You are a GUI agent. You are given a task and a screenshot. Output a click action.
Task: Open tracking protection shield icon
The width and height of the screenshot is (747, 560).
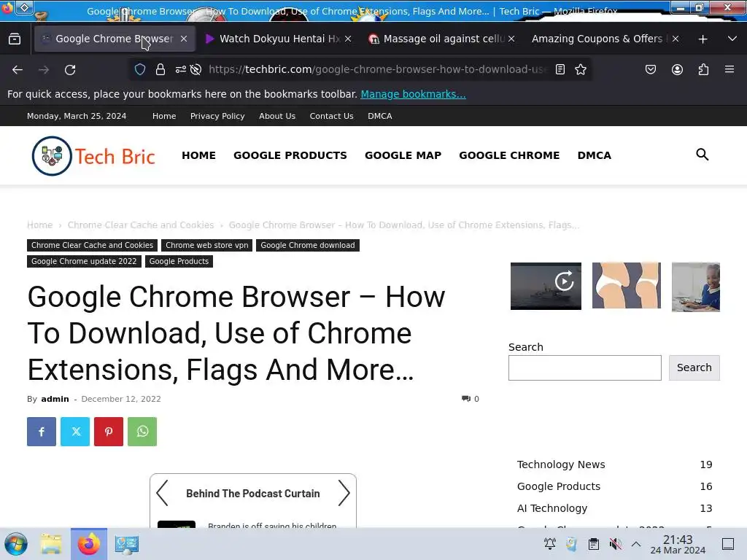point(139,69)
